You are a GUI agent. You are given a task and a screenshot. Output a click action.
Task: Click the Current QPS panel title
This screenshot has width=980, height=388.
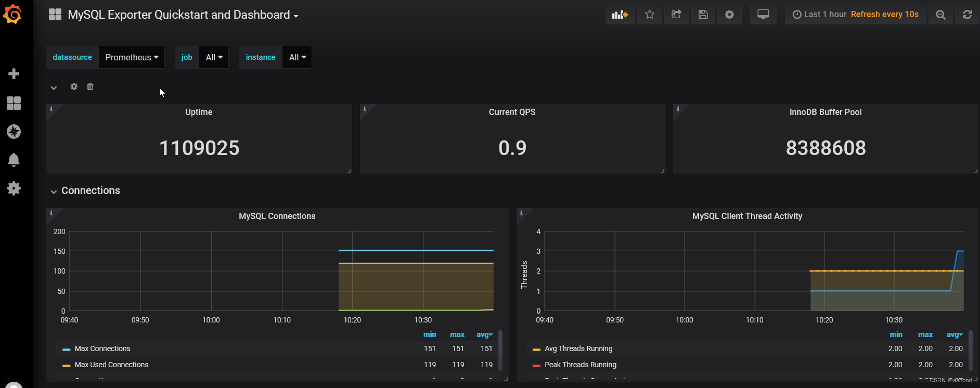click(x=512, y=112)
